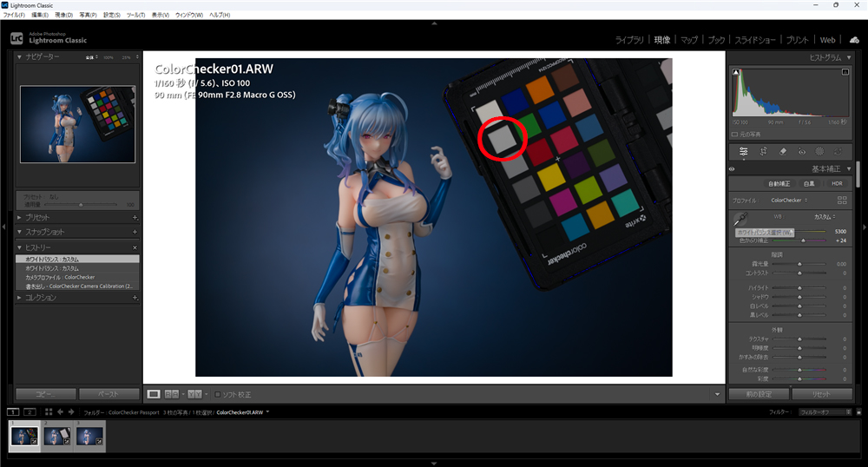
Task: Hide the left panel group arrow
Action: (3, 227)
